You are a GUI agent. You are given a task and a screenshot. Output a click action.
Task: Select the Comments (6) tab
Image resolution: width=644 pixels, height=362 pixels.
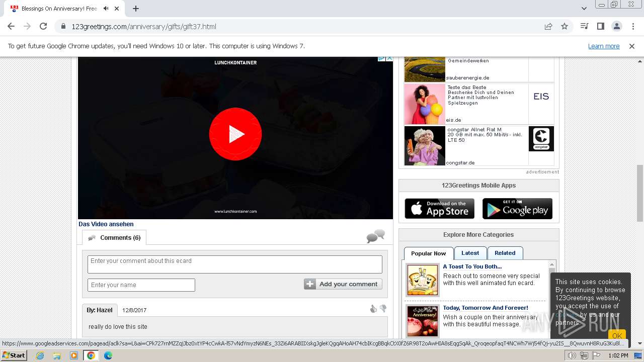pos(115,238)
